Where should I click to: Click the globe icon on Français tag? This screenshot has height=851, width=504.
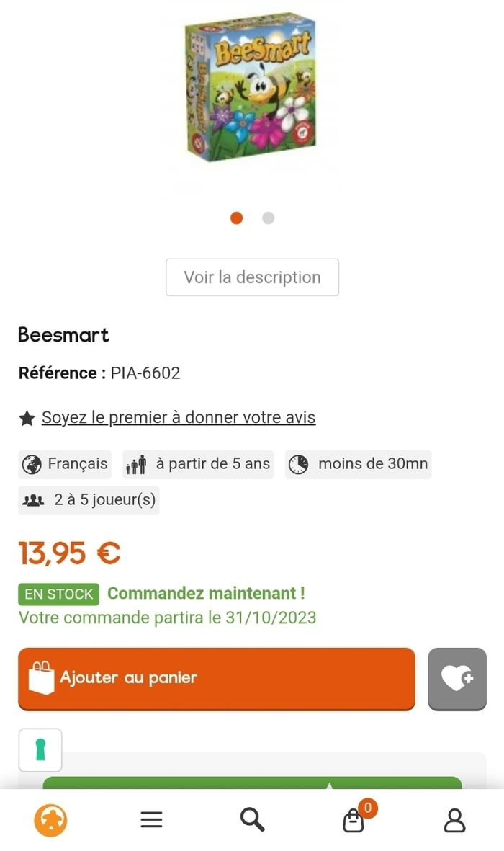click(32, 465)
